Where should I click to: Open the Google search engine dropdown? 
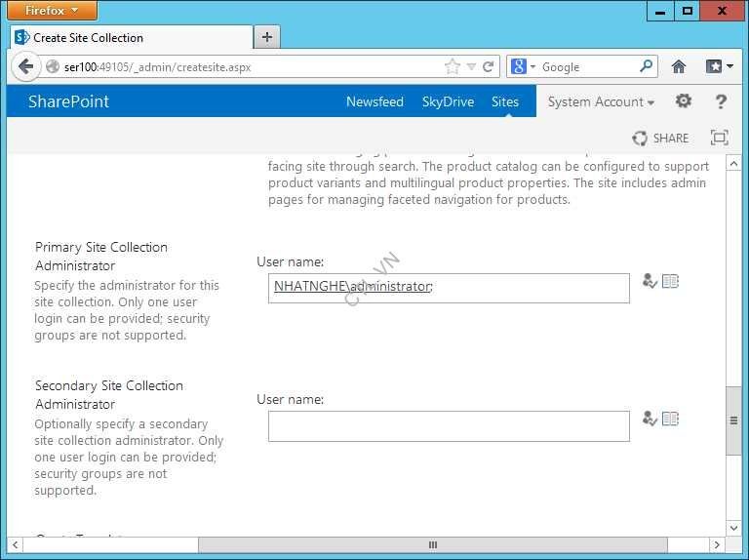pyautogui.click(x=524, y=66)
